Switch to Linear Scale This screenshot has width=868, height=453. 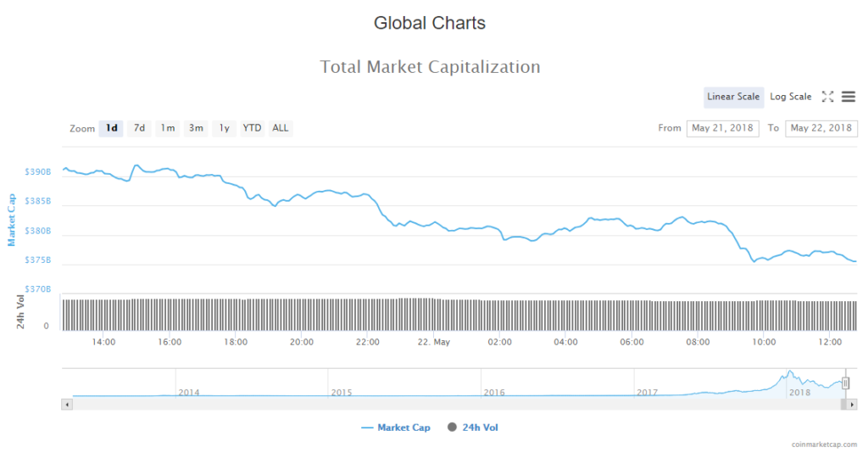733,97
